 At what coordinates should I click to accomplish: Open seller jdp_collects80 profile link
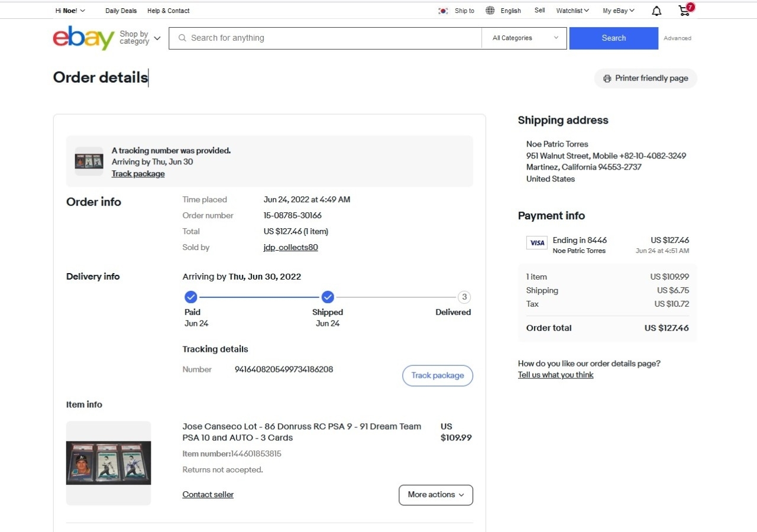click(291, 247)
